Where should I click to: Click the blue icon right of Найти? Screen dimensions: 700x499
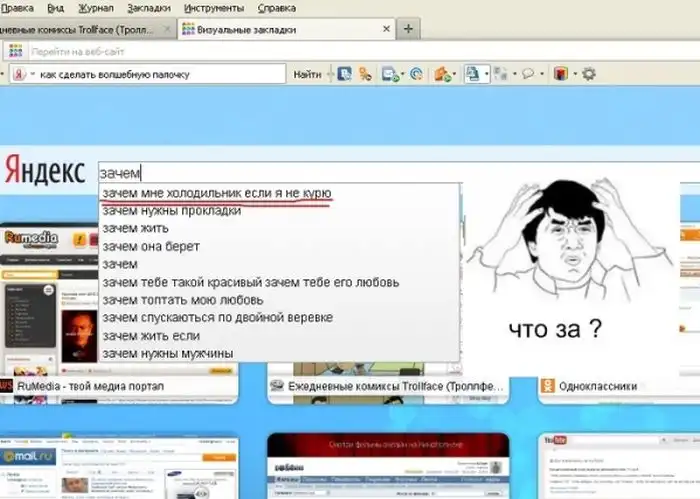(343, 74)
